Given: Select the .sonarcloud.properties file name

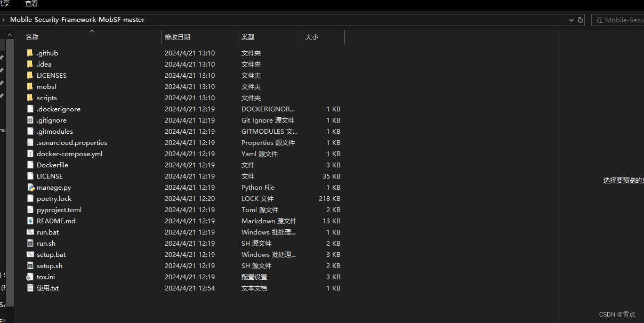Looking at the screenshot, I should [x=72, y=142].
